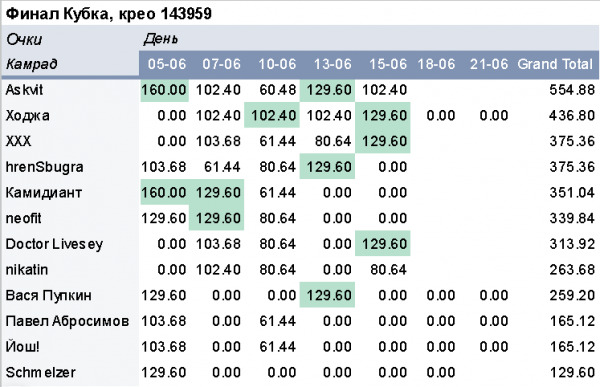Viewport: 600px width, 387px height.
Task: Click the 'Камрад' row field header
Action: 32,64
